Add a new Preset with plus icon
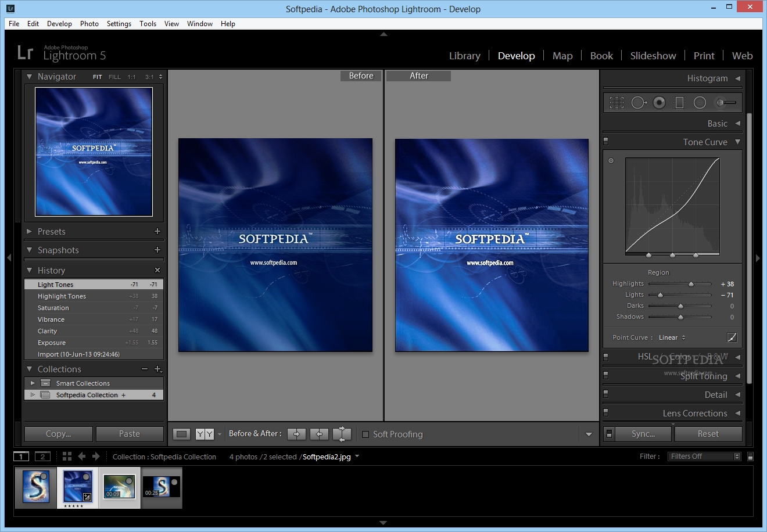Screen dimensions: 767x532 click(157, 231)
